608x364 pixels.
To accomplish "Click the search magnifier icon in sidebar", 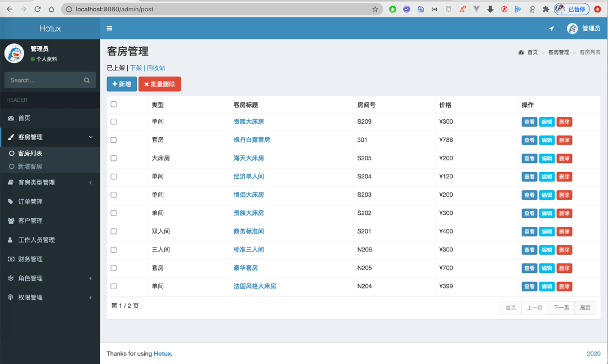I will (87, 80).
